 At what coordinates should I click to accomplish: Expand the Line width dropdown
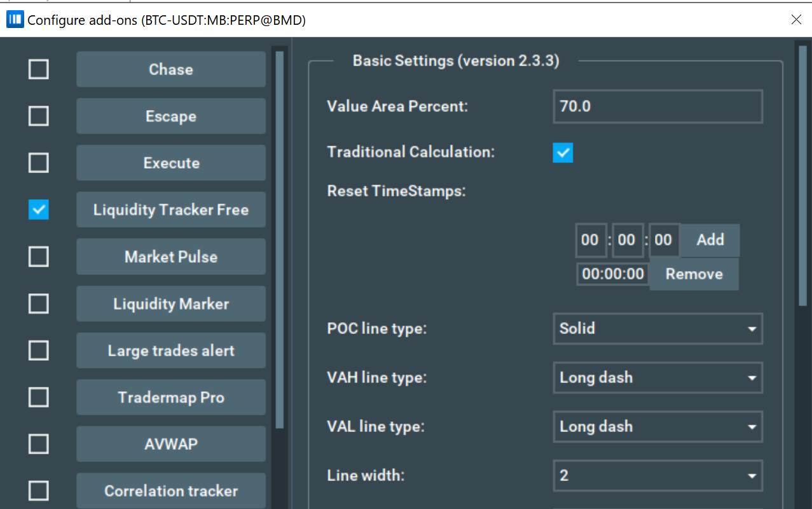tap(657, 476)
